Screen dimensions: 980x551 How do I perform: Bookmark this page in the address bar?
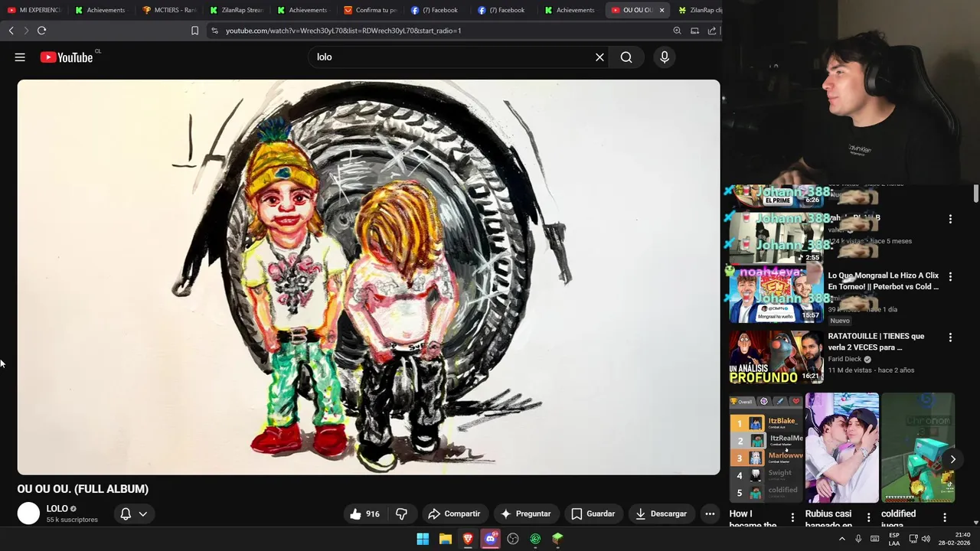(x=194, y=31)
